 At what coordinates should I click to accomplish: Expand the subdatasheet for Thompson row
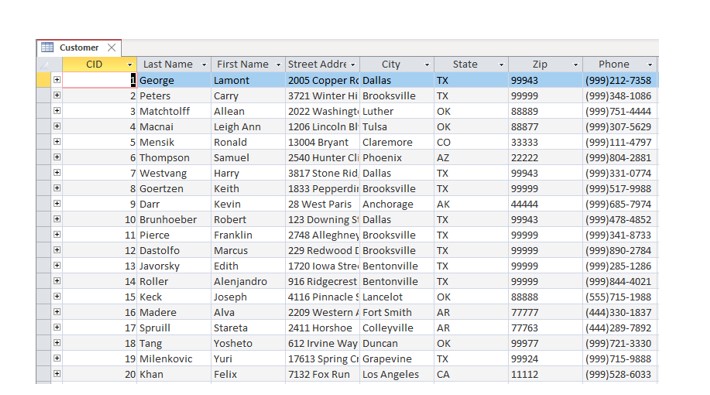tap(57, 157)
